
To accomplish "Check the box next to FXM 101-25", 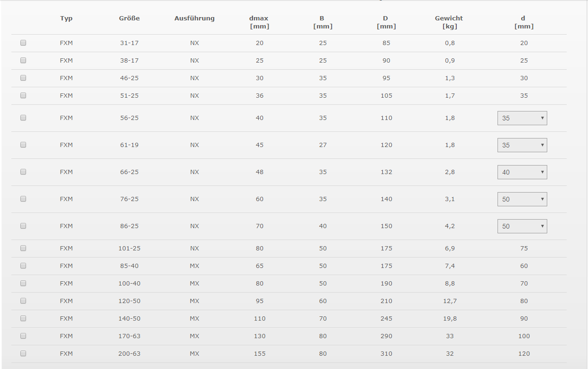I will (x=23, y=248).
